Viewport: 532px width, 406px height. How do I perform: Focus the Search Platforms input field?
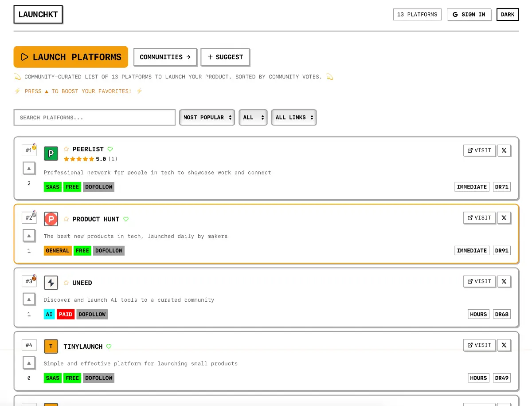(x=94, y=118)
